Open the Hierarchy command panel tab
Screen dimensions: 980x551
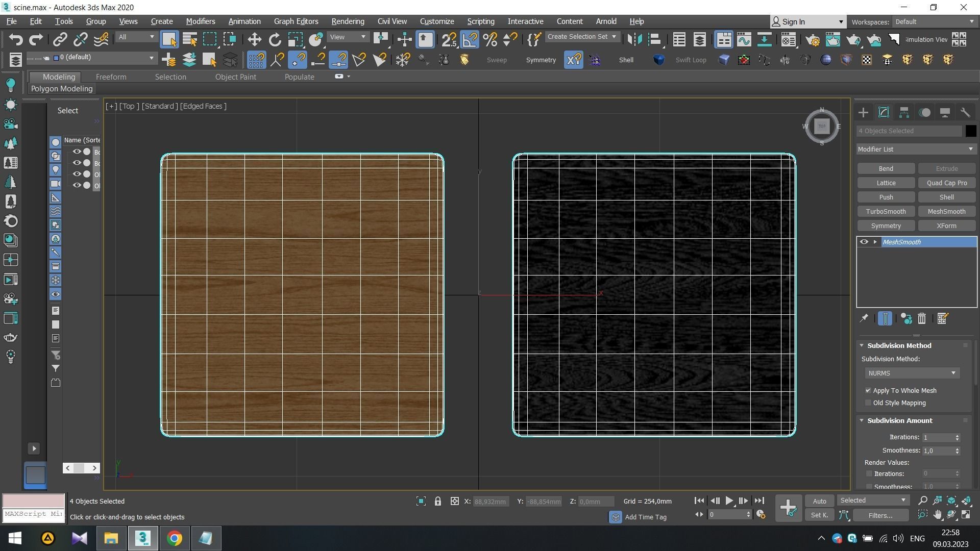point(904,113)
